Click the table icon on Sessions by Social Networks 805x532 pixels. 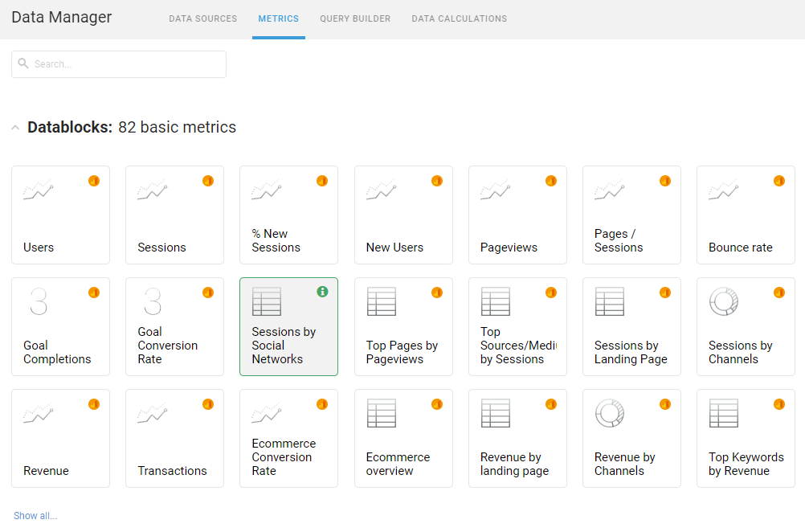point(266,301)
